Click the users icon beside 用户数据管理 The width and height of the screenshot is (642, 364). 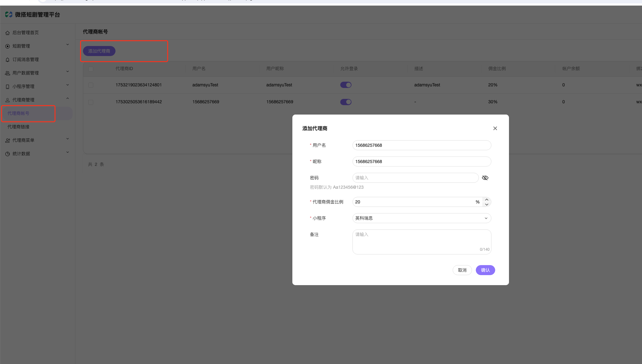coord(8,73)
